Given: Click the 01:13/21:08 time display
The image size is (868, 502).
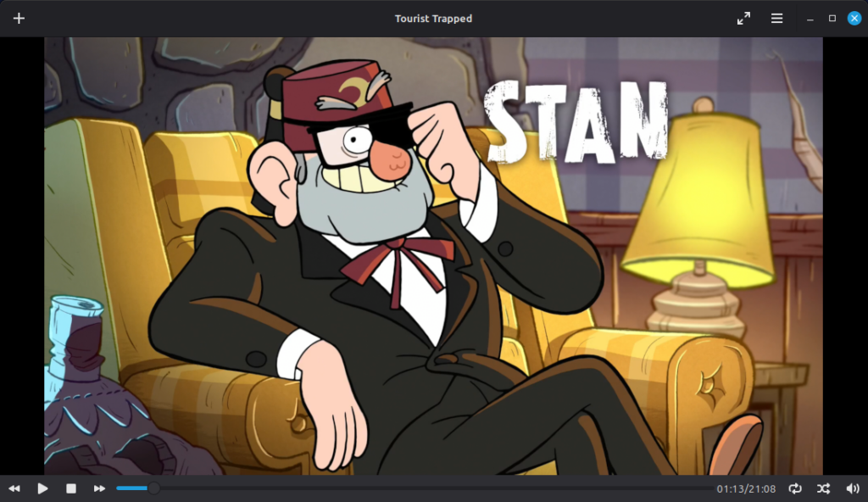Looking at the screenshot, I should click(748, 489).
